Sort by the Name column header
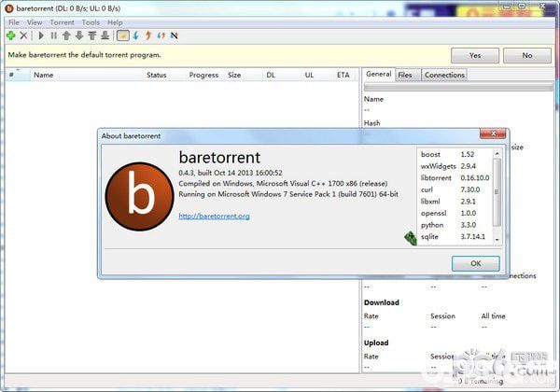Image resolution: width=560 pixels, height=392 pixels. pyautogui.click(x=86, y=75)
